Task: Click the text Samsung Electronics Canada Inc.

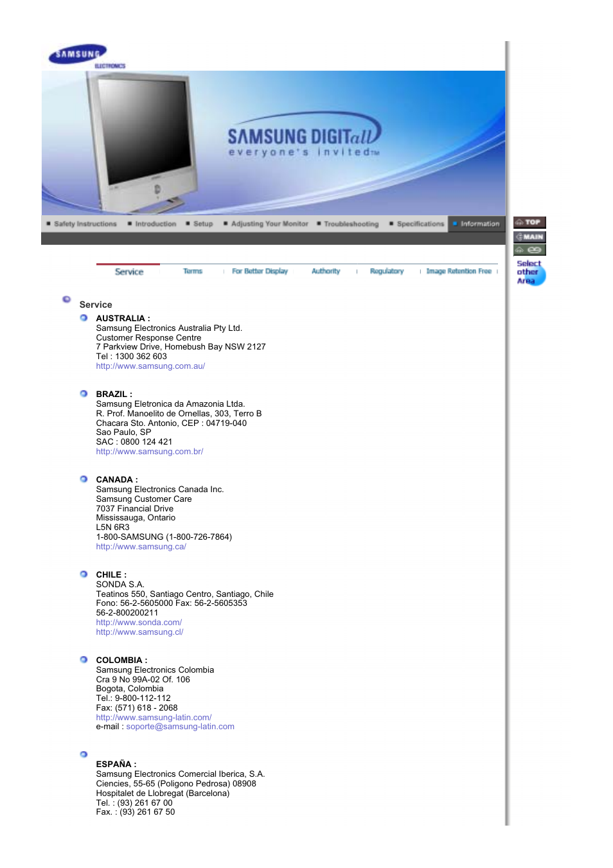Action: point(160,490)
